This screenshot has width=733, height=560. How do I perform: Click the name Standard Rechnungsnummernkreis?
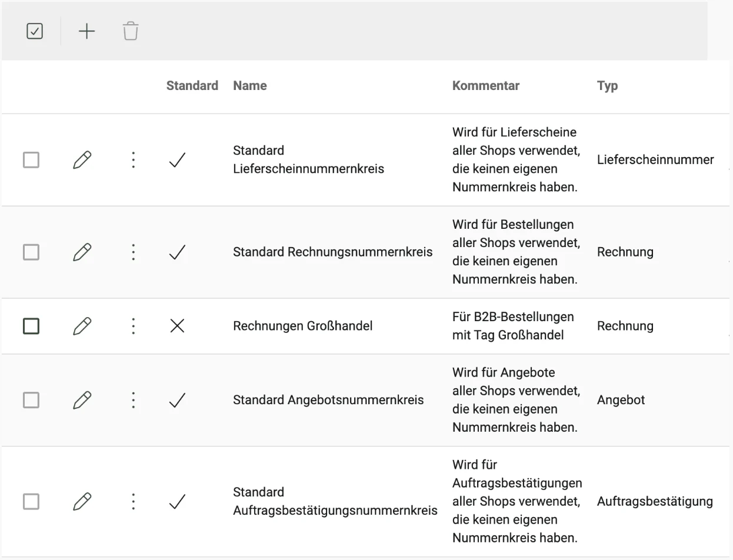click(333, 252)
